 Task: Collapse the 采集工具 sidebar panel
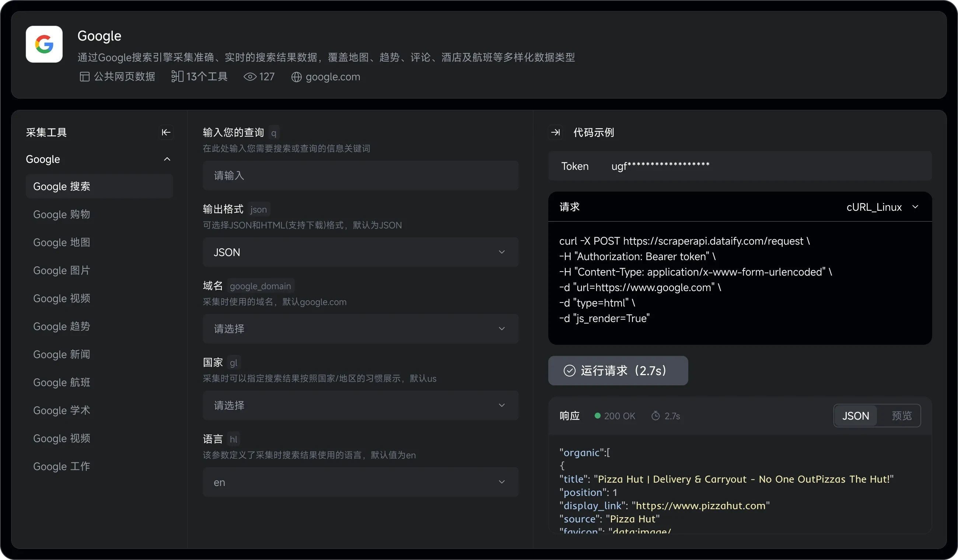[166, 132]
